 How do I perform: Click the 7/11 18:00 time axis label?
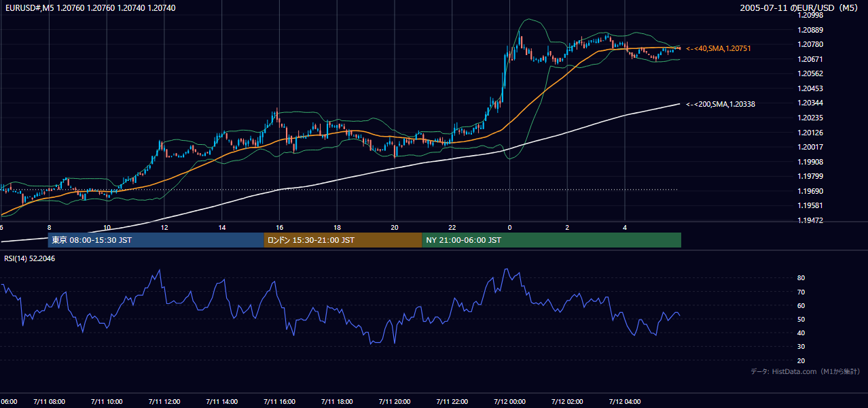(338, 402)
